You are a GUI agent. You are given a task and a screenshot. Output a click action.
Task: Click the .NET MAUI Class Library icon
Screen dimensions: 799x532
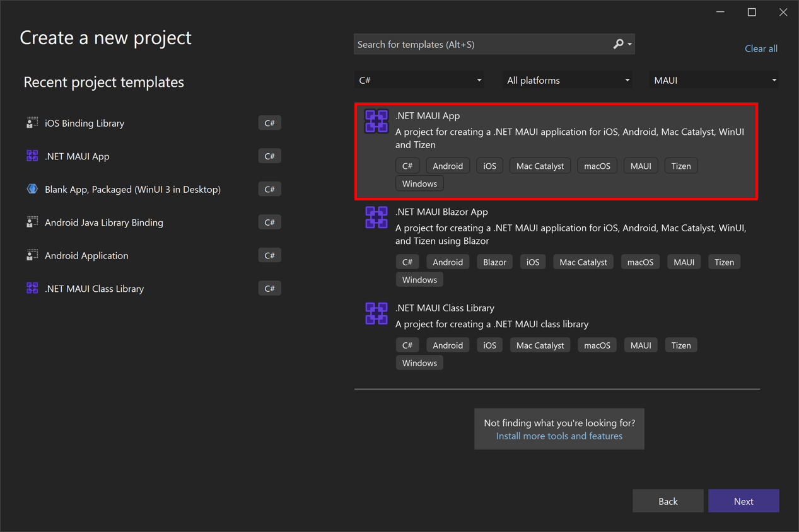[376, 313]
